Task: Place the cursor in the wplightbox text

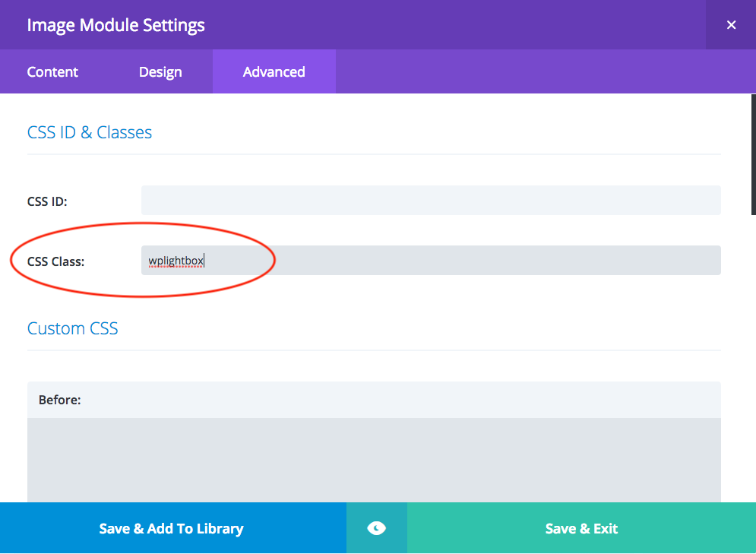Action: click(x=176, y=261)
